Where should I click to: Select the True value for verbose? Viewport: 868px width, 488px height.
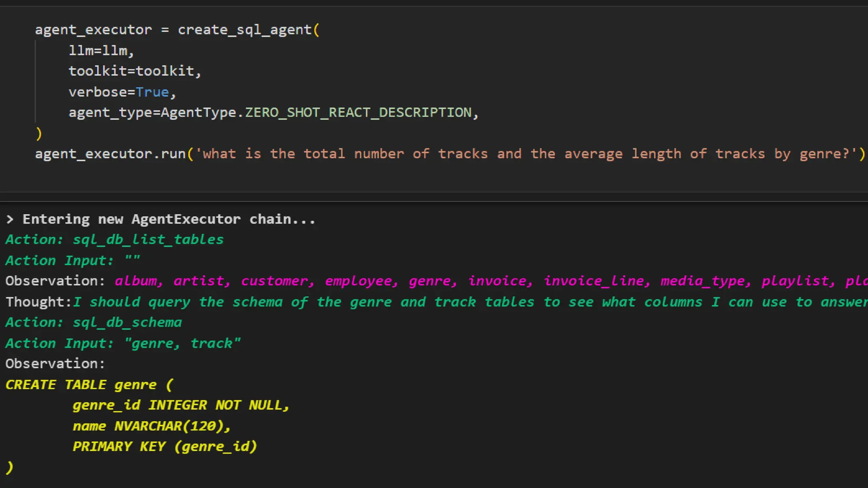(x=152, y=92)
